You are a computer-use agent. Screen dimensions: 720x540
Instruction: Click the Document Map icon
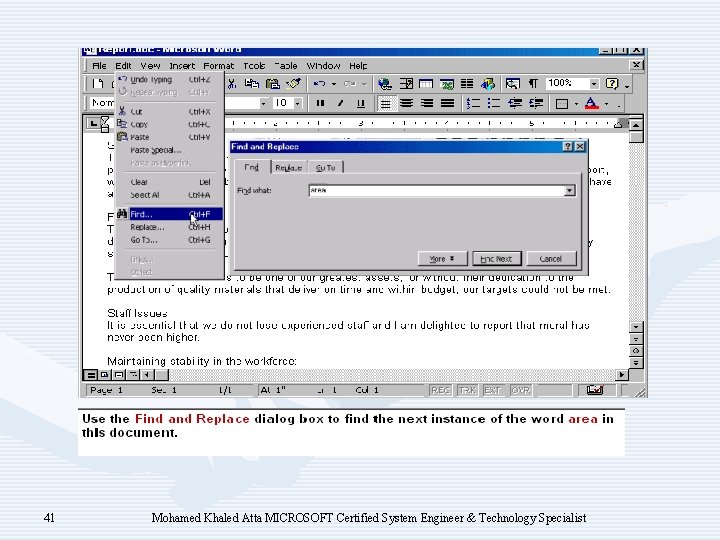click(x=512, y=84)
